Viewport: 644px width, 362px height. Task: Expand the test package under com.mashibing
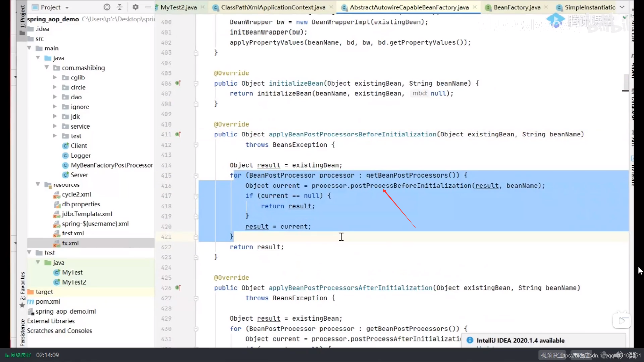(x=55, y=136)
